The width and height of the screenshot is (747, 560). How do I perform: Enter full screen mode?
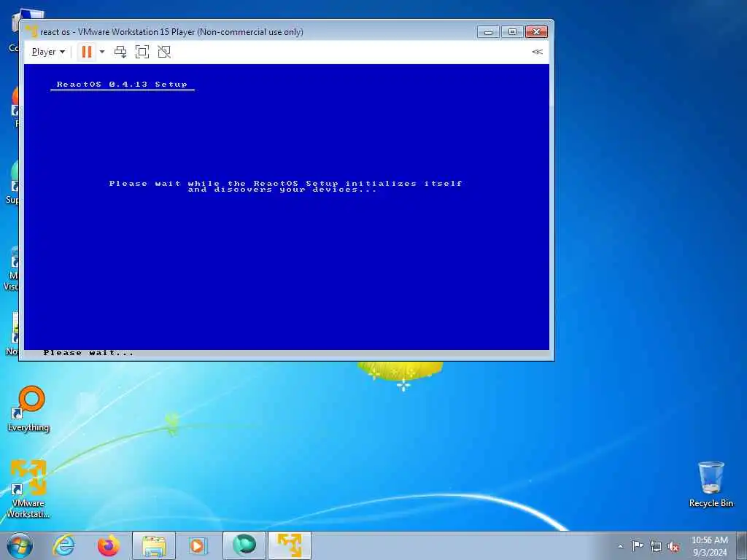142,52
